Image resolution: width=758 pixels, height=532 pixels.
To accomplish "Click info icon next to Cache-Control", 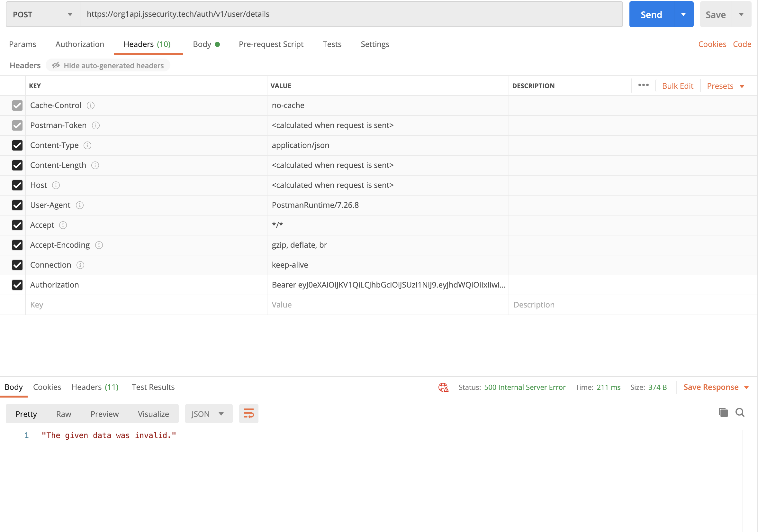I will pyautogui.click(x=90, y=105).
